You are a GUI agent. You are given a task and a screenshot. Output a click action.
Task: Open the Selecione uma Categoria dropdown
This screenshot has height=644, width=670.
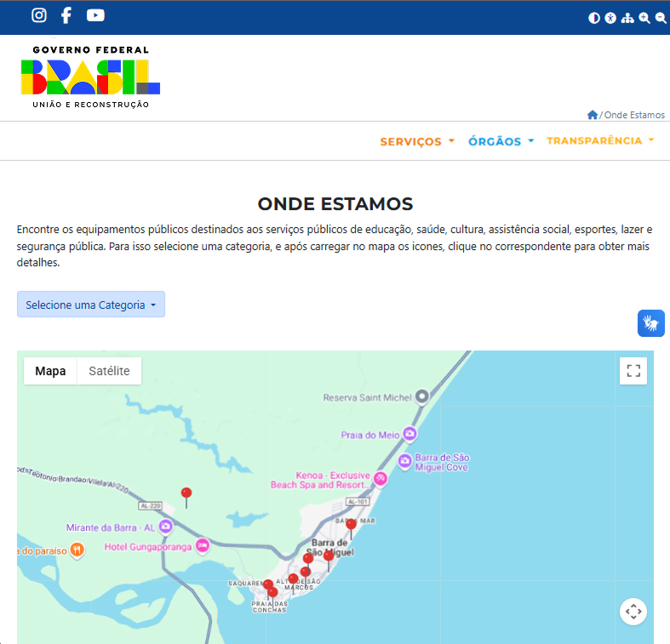tap(91, 305)
